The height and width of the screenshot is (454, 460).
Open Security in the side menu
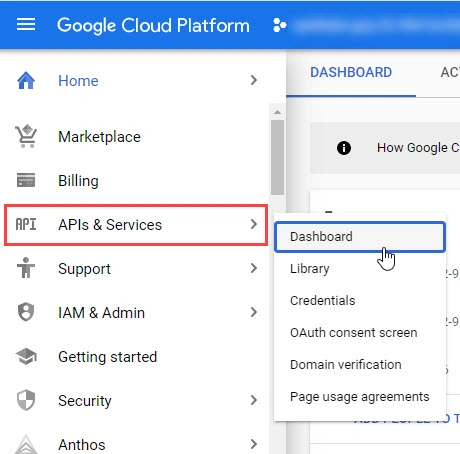pyautogui.click(x=85, y=401)
